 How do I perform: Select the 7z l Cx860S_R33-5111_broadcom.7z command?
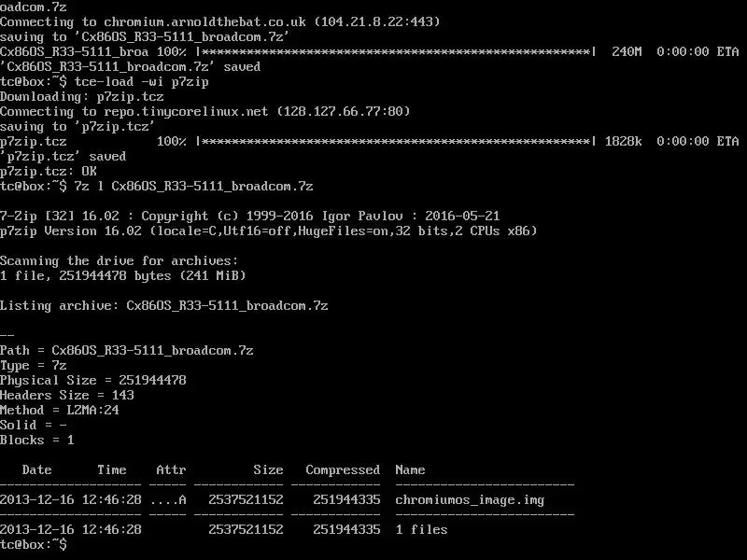click(x=194, y=186)
